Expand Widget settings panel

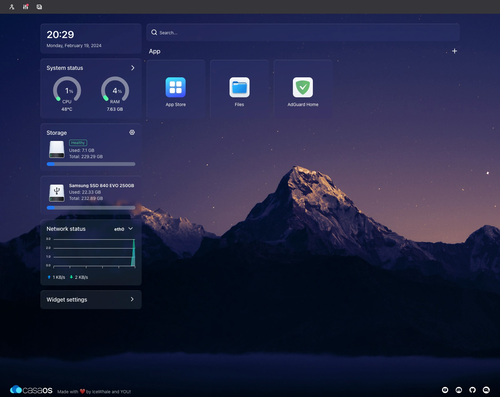[91, 299]
